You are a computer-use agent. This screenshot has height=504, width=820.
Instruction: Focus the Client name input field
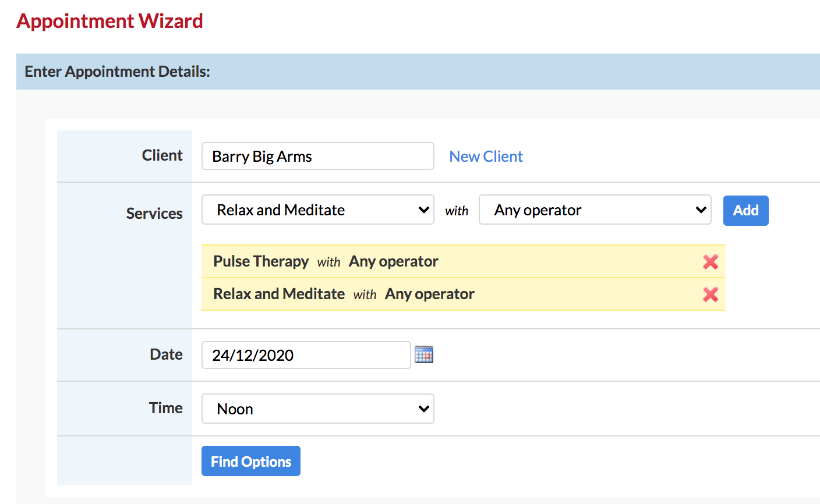(318, 156)
